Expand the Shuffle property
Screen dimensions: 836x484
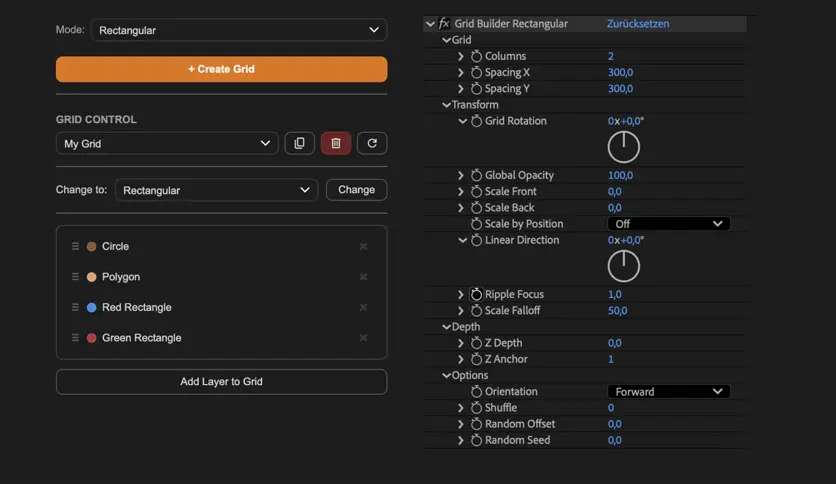461,408
